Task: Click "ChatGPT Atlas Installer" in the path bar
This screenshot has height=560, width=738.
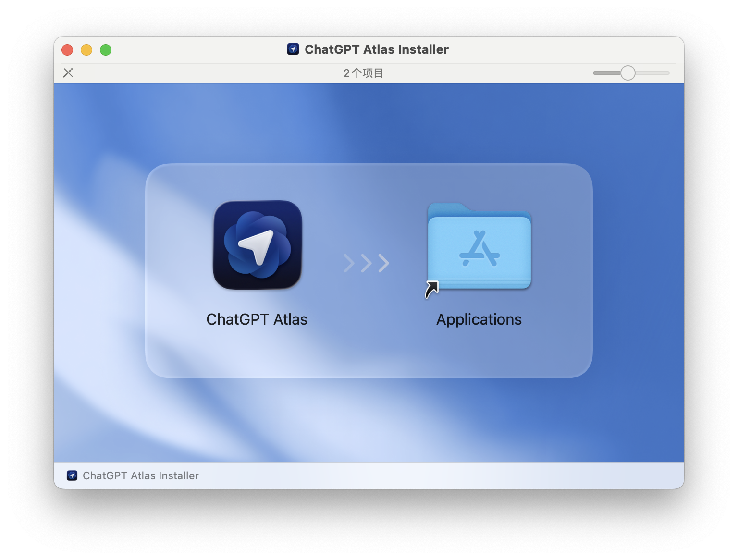Action: coord(141,475)
